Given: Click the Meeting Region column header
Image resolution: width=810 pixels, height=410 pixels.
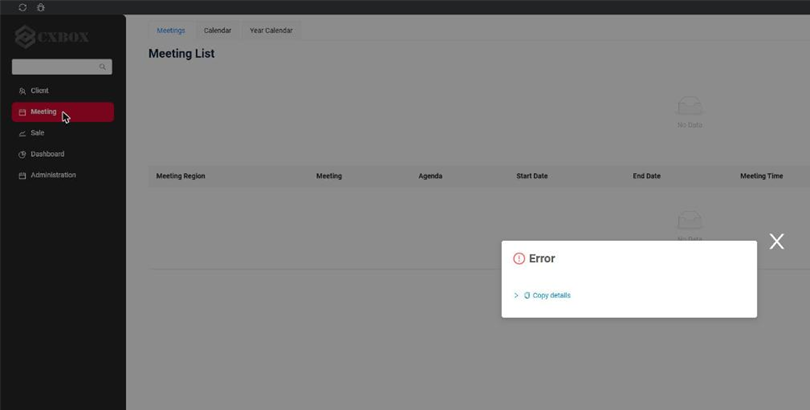Looking at the screenshot, I should (x=181, y=176).
